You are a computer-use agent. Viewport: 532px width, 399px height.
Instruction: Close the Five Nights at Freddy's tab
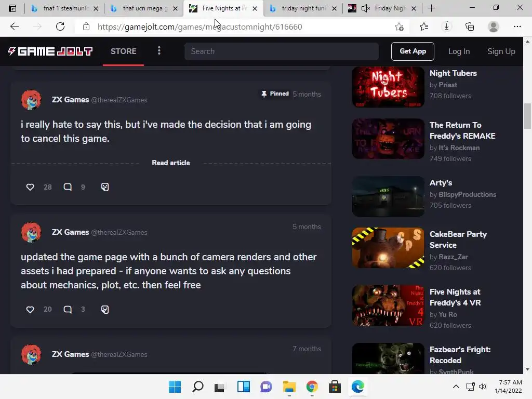tap(255, 8)
